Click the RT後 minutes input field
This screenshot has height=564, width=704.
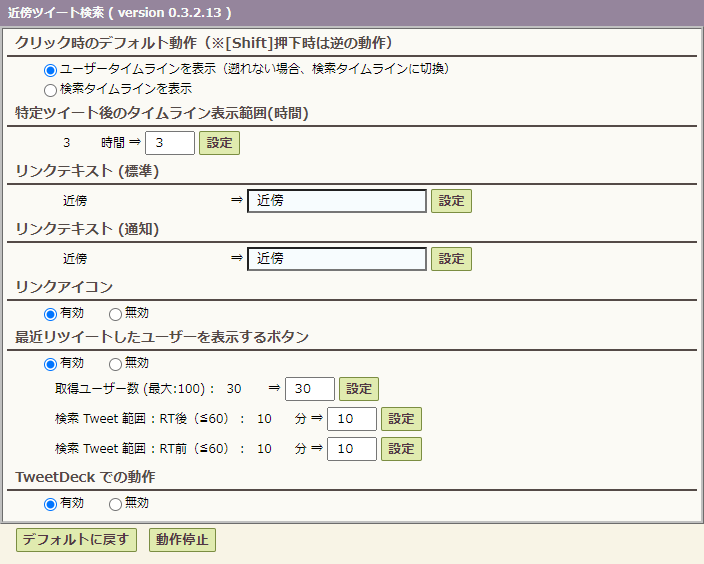click(x=352, y=419)
